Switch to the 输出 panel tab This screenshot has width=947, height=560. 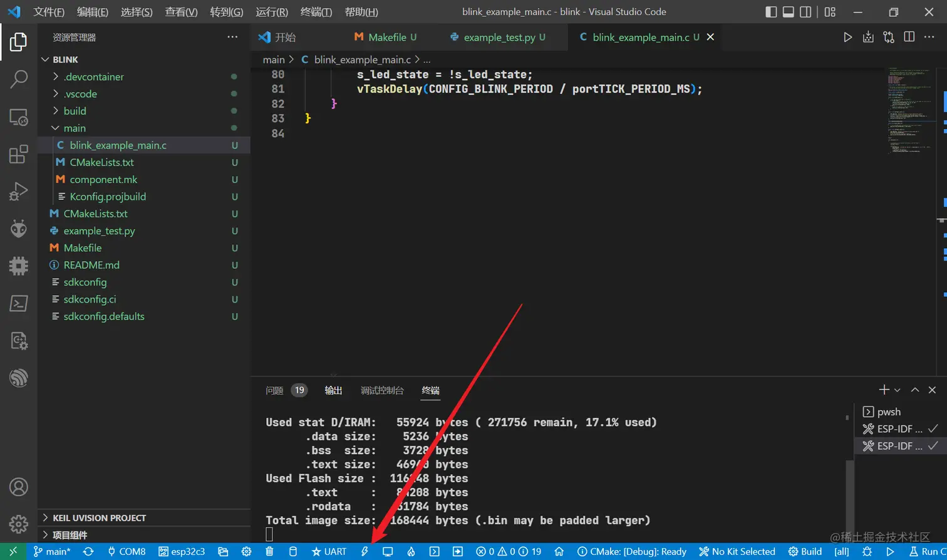(x=333, y=390)
